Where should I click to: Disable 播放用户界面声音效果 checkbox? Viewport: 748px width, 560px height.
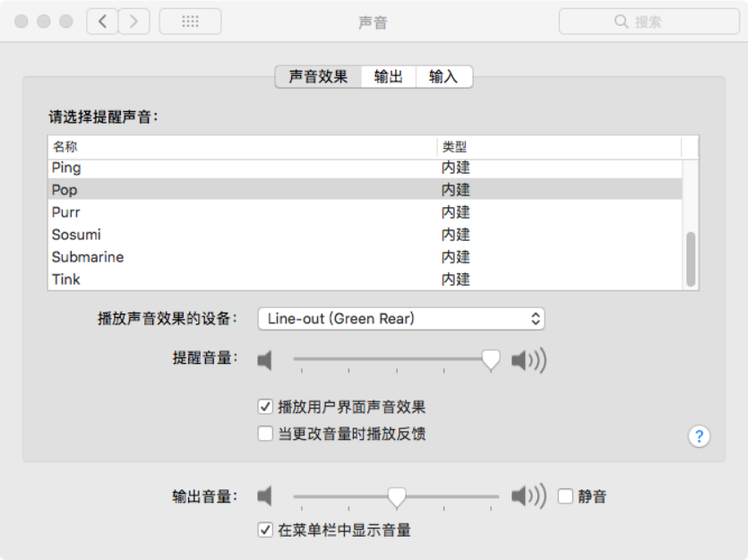coord(265,407)
